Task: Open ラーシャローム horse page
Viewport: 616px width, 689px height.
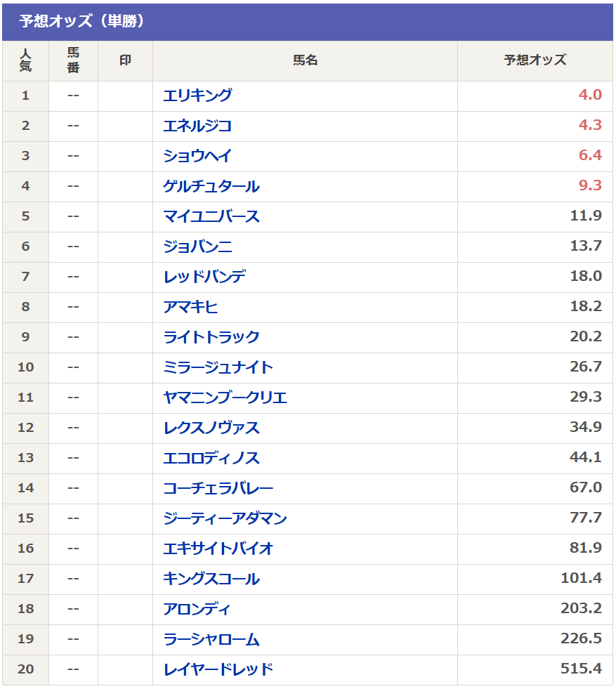Action: (x=211, y=639)
